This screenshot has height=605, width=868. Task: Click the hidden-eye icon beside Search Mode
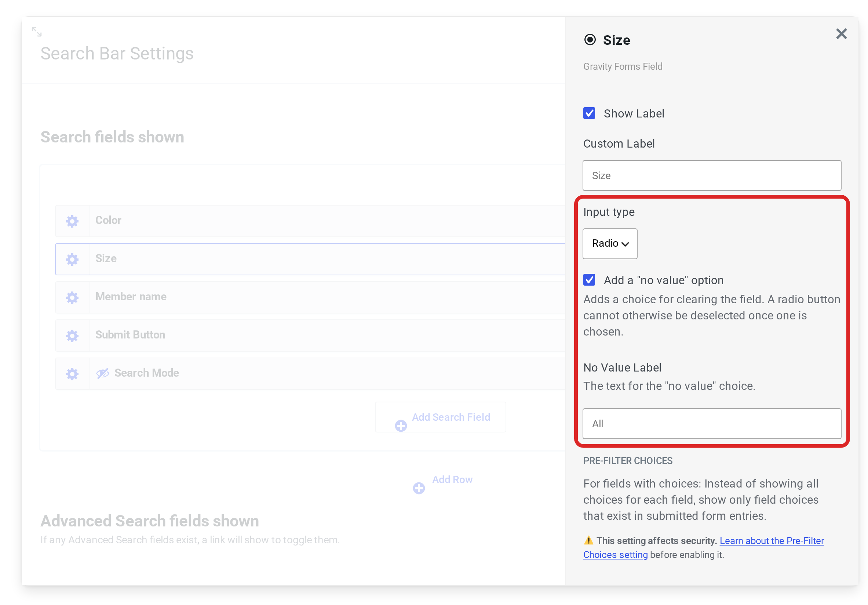[102, 373]
